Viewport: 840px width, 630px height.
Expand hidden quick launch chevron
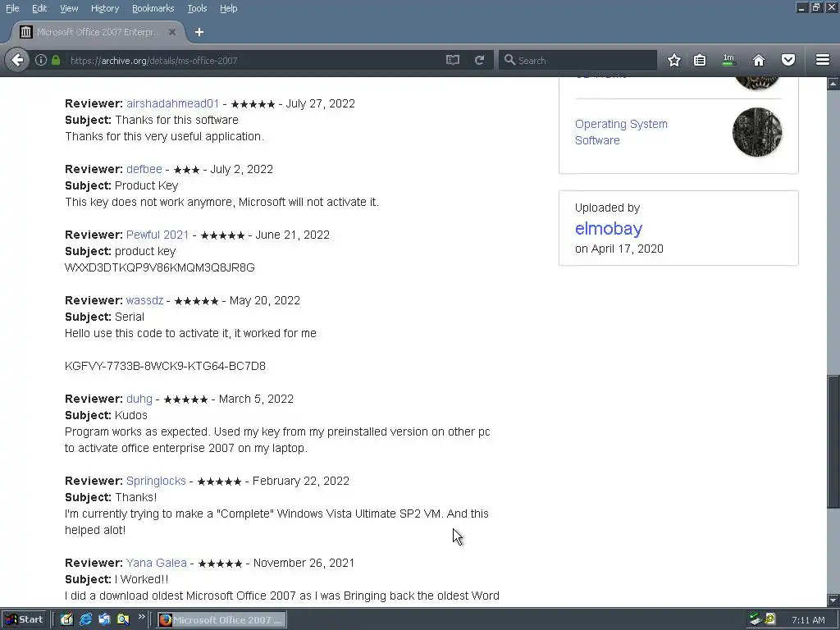tap(141, 617)
